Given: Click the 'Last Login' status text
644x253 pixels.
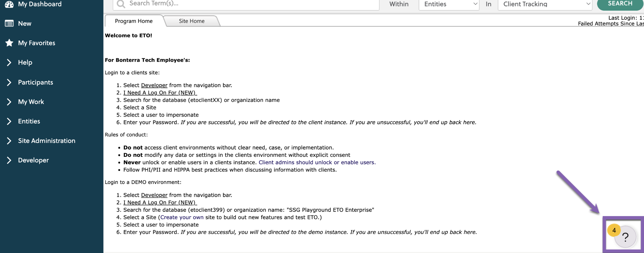Looking at the screenshot, I should [x=626, y=18].
